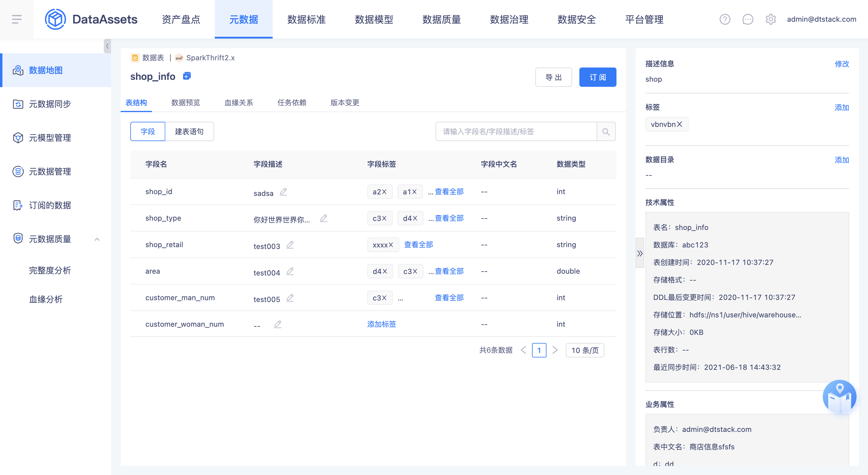Open the 数据模型 top menu
Screen dimensions: 868x475
374,19
